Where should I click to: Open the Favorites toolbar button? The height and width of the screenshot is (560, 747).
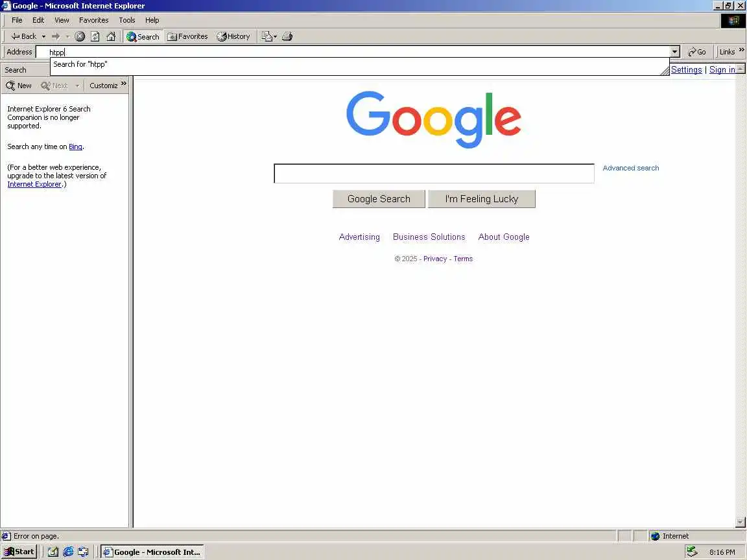[x=187, y=36]
